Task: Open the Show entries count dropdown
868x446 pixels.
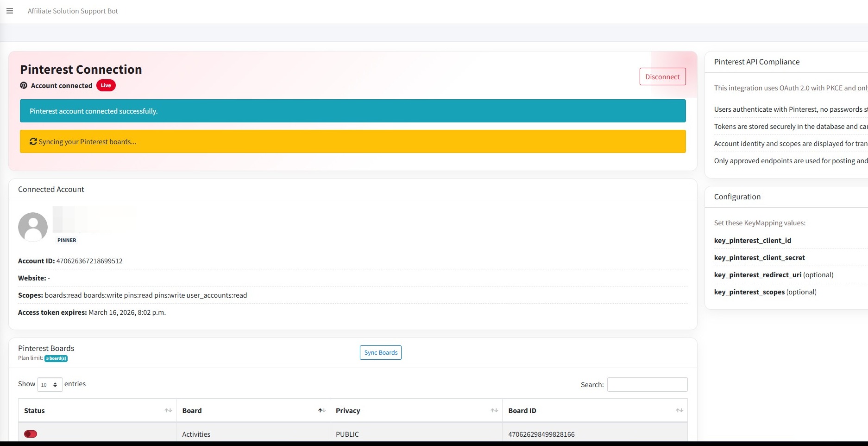Action: click(x=50, y=384)
